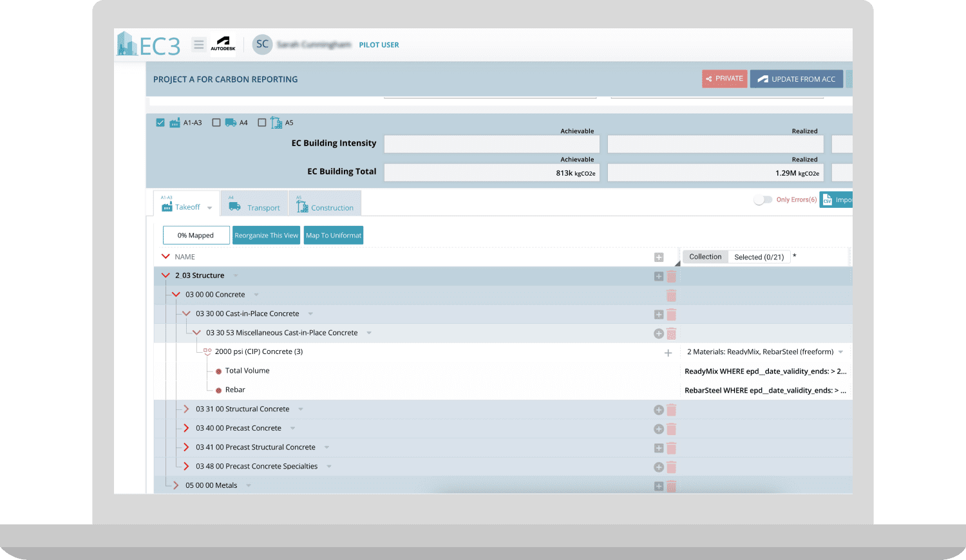Click plus icon on 2000 psi Concrete row
Viewport: 966px width, 560px height.
click(668, 353)
